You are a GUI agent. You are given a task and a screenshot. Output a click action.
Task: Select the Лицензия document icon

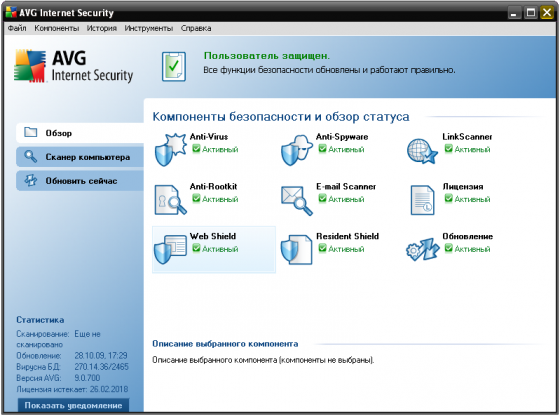click(x=422, y=200)
